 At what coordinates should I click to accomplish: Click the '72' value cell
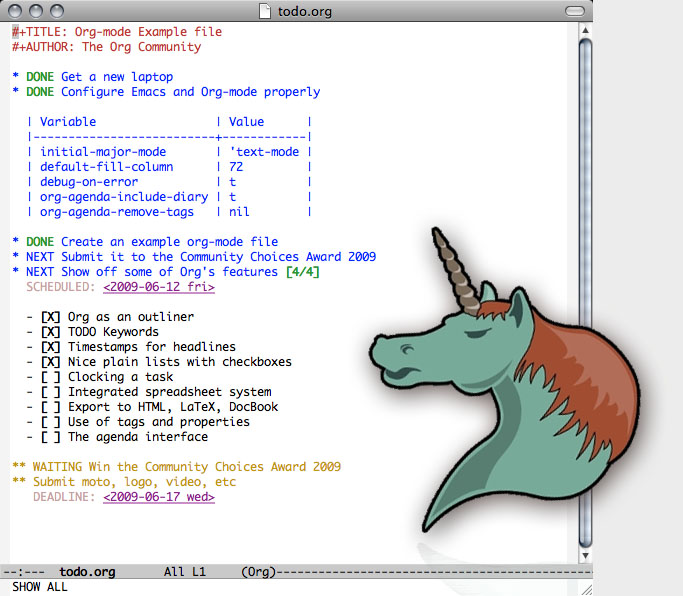point(236,167)
